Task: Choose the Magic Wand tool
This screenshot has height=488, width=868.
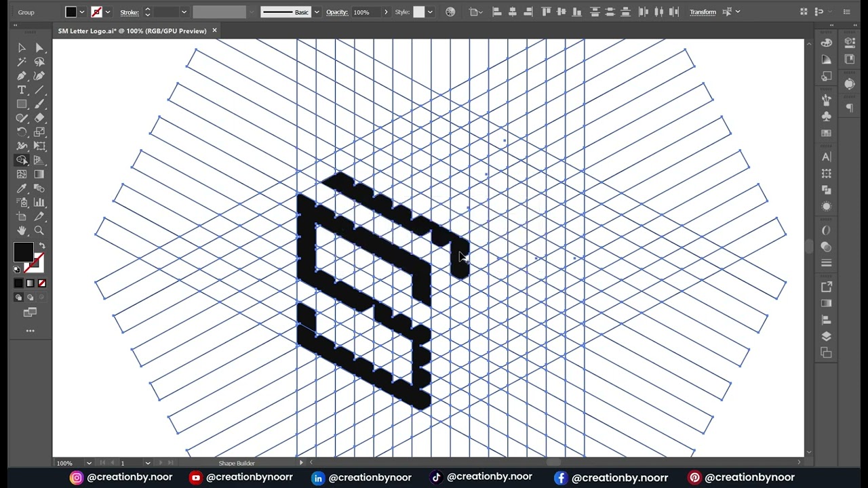Action: [22, 62]
